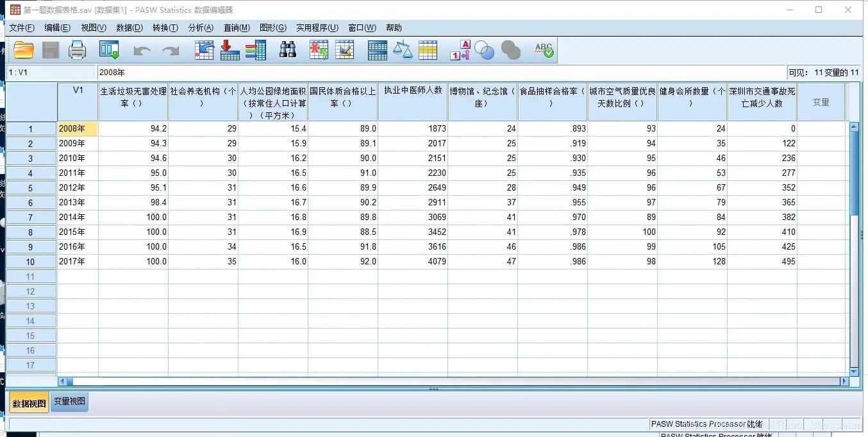Screen dimensions: 868x437
Task: Click the horizontal scrollbar right arrow
Action: (x=844, y=381)
